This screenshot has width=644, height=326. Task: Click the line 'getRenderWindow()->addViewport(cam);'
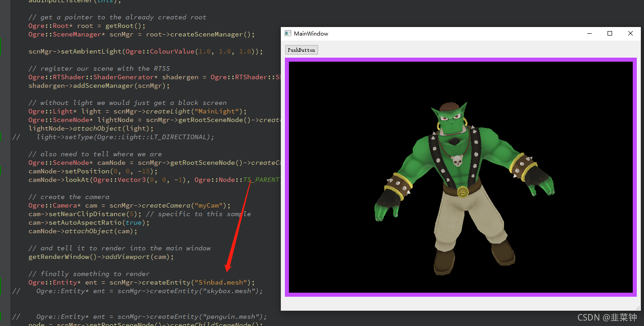pyautogui.click(x=101, y=257)
